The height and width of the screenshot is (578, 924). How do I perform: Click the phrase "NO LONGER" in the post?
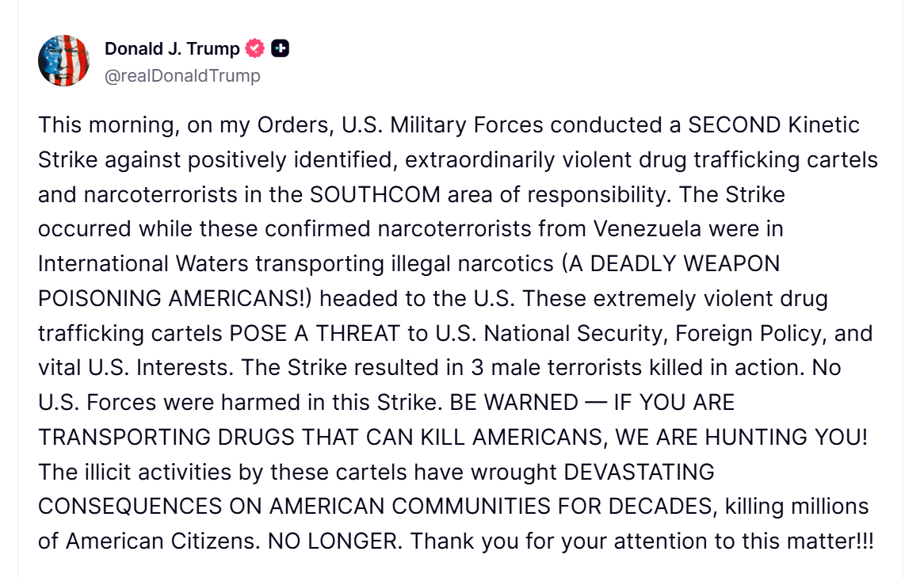335,541
